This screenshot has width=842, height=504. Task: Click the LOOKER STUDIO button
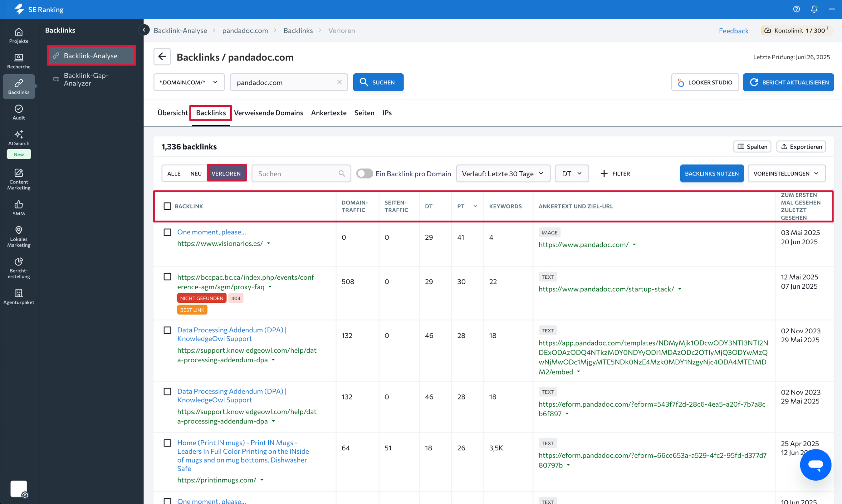coord(705,82)
